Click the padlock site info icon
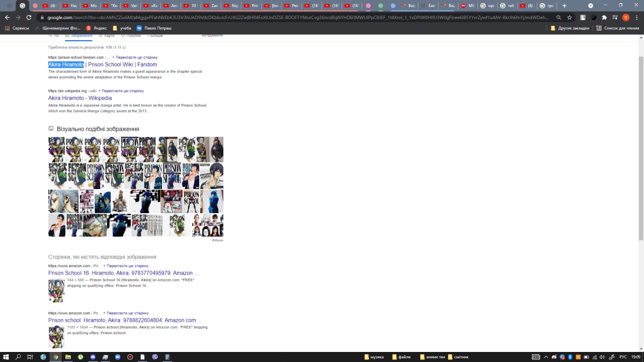The height and width of the screenshot is (362, 644). point(43,18)
